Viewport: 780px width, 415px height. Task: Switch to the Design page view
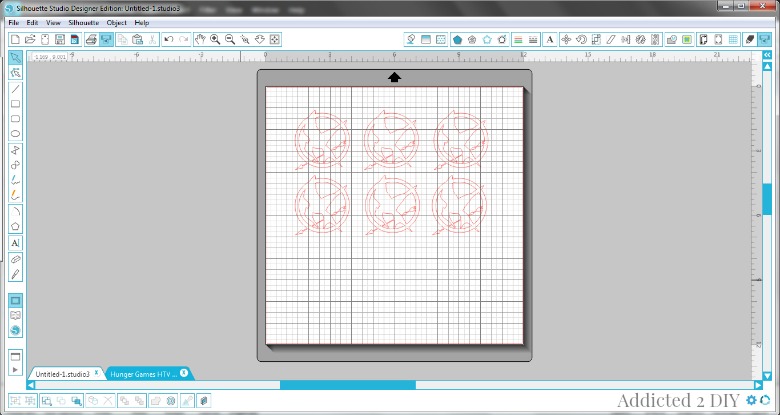point(15,301)
